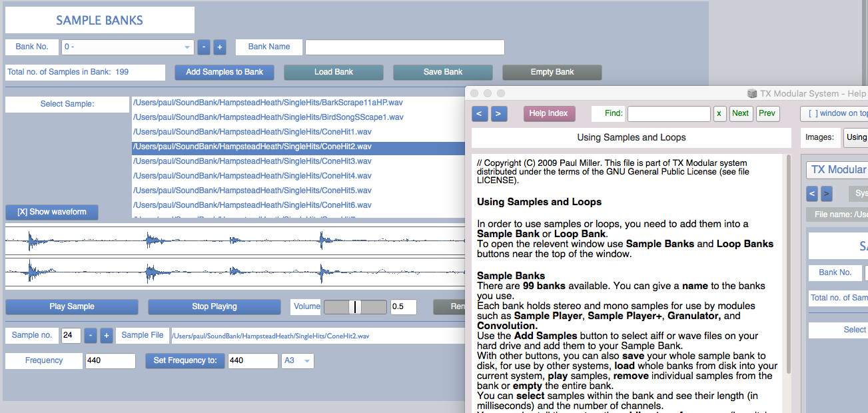Screen dimensions: 868x413
Task: Open the A3 note dropdown
Action: pos(297,361)
